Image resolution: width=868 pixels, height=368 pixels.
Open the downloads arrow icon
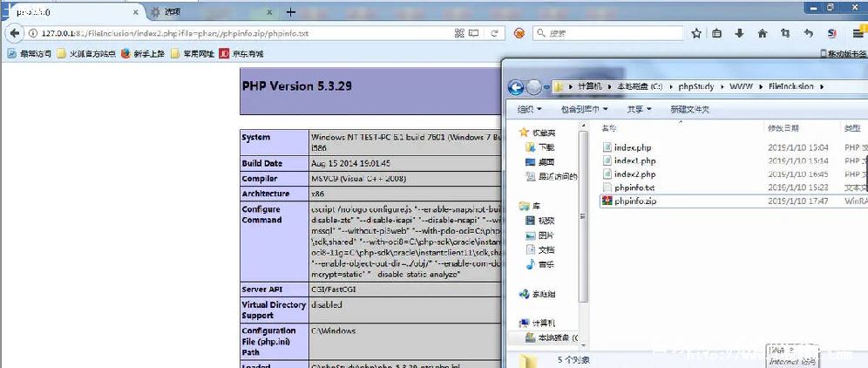coord(739,33)
